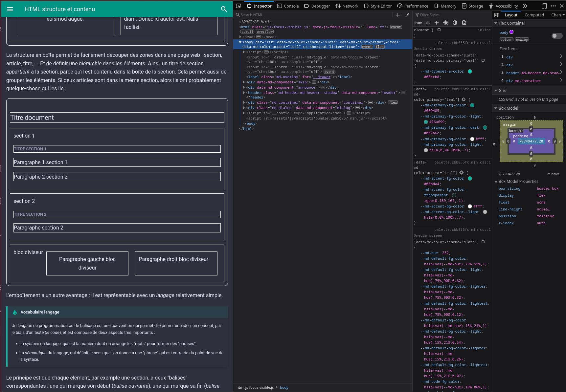
Task: Click the overflow badge on html
Action: point(265,32)
